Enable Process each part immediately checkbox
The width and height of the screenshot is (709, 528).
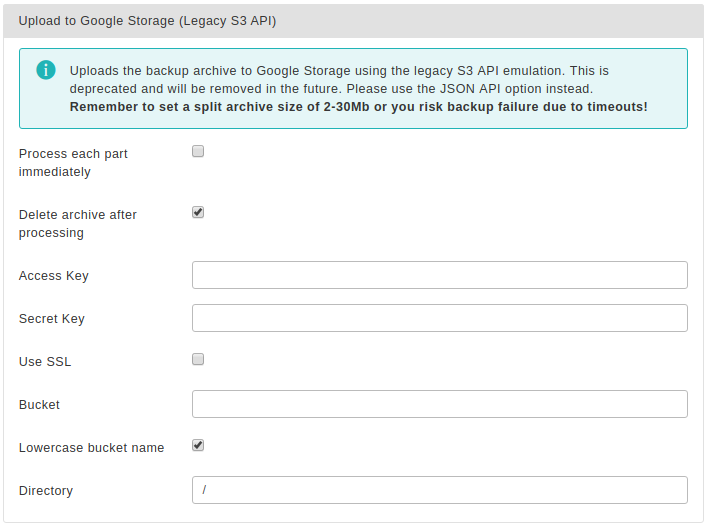[x=198, y=151]
